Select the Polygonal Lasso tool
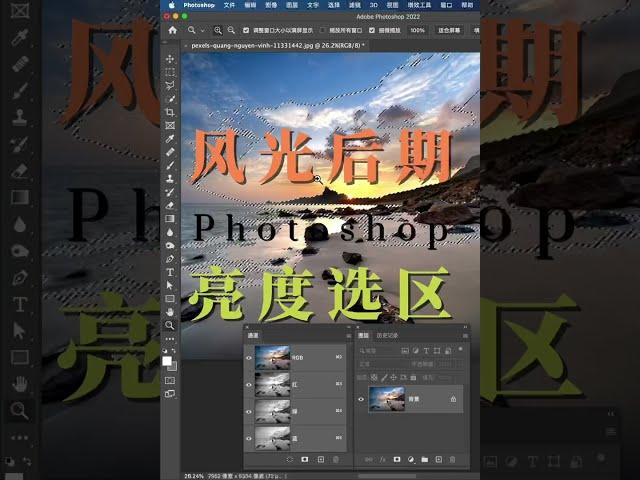The width and height of the screenshot is (640, 480). pos(170,85)
